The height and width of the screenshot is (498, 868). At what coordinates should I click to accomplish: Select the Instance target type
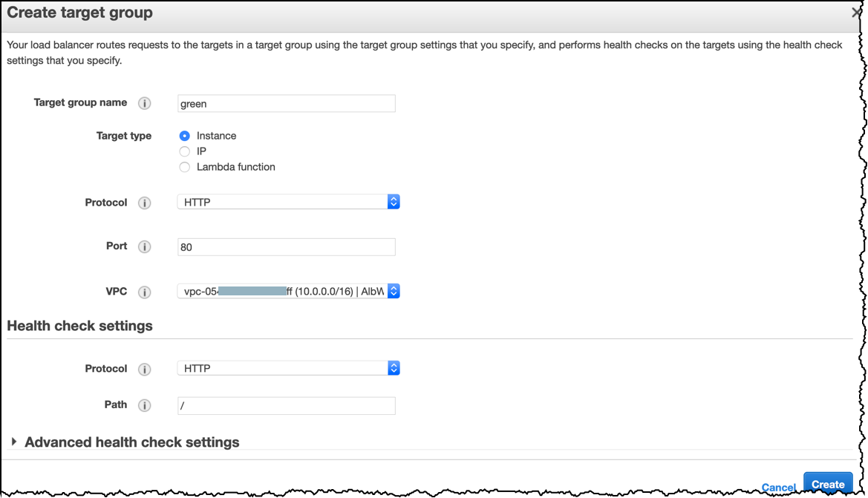pos(184,136)
